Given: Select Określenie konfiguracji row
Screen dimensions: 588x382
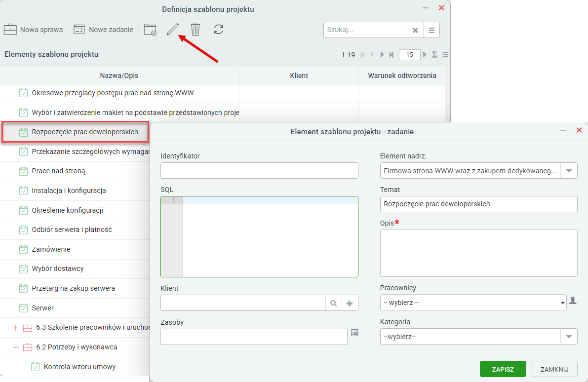Looking at the screenshot, I should (x=75, y=210).
